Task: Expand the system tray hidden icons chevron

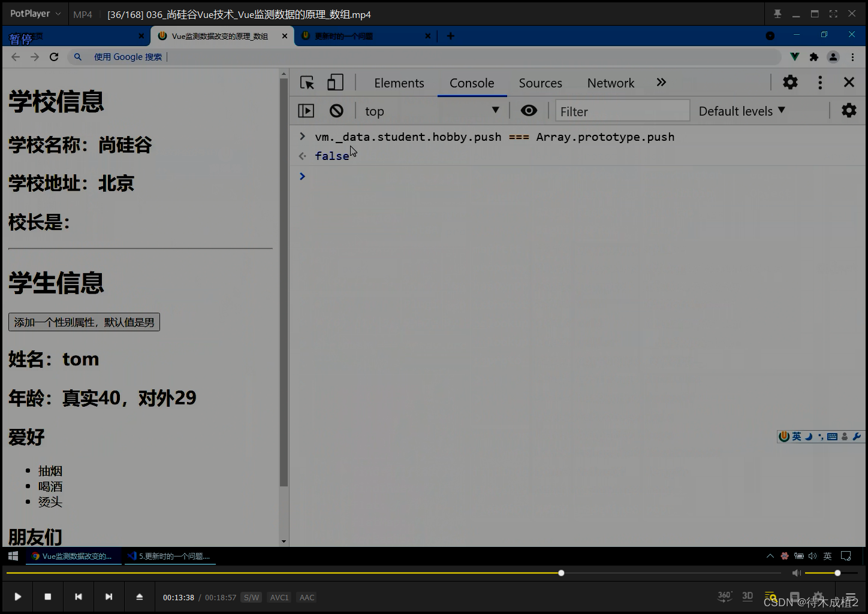Action: click(x=770, y=556)
